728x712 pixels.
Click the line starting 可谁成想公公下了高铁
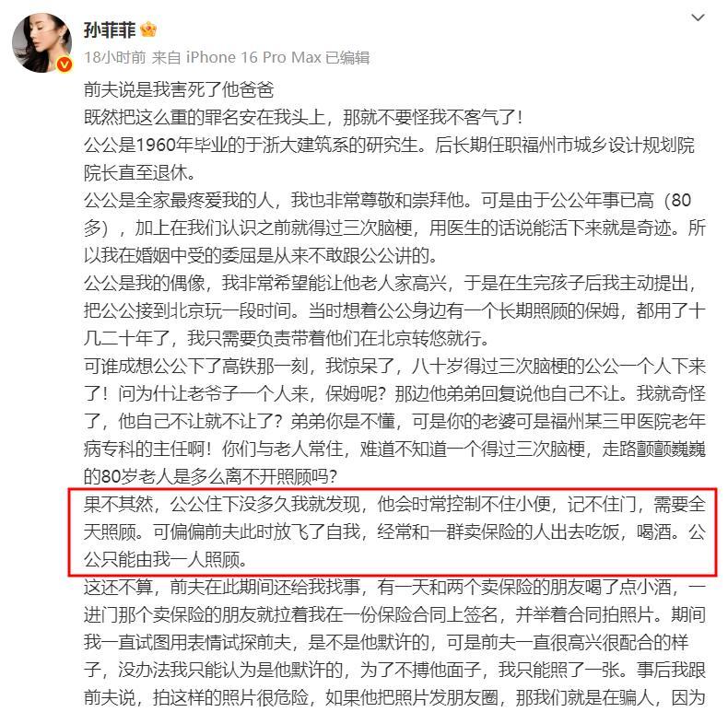[394, 367]
